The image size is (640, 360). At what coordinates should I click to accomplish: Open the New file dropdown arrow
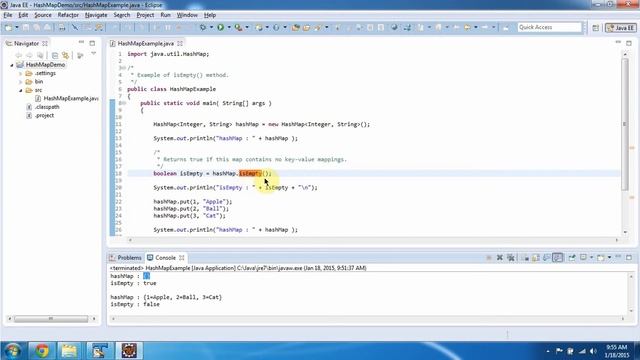pyautogui.click(x=17, y=27)
